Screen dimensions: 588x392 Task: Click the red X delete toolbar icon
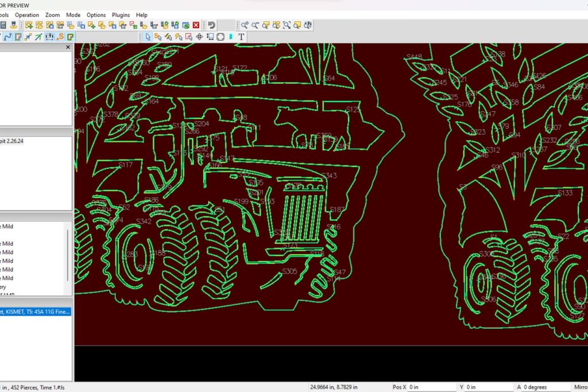pos(196,25)
